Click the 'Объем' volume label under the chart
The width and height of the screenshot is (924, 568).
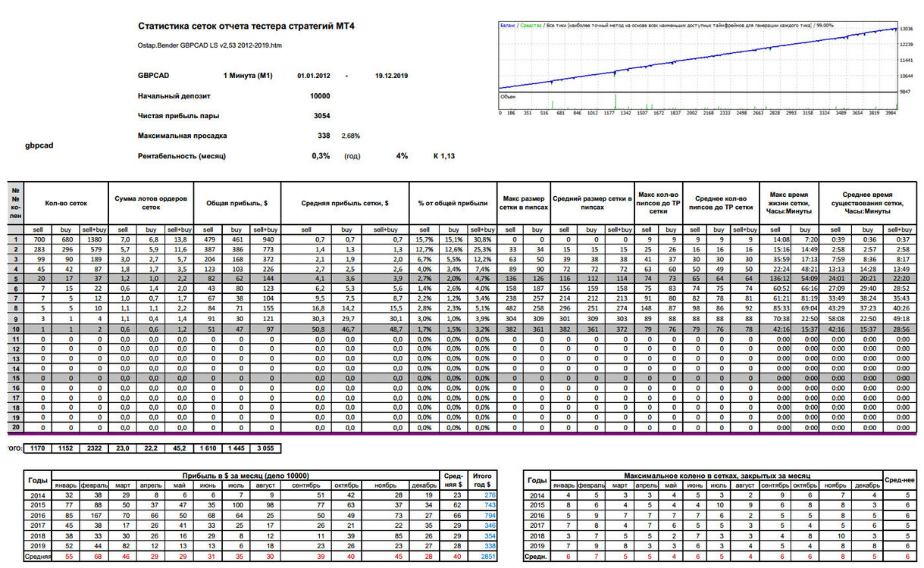[507, 97]
